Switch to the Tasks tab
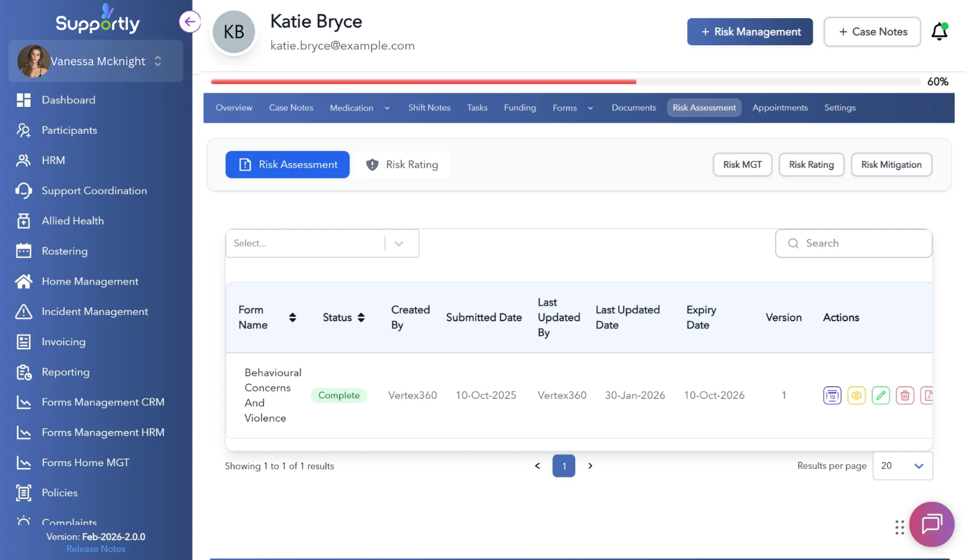This screenshot has width=966, height=560. pos(477,107)
